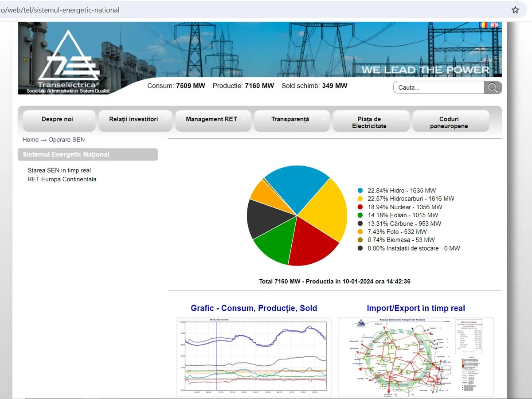Click the magnifying glass search button
Image resolution: width=532 pixels, height=399 pixels.
pyautogui.click(x=493, y=88)
